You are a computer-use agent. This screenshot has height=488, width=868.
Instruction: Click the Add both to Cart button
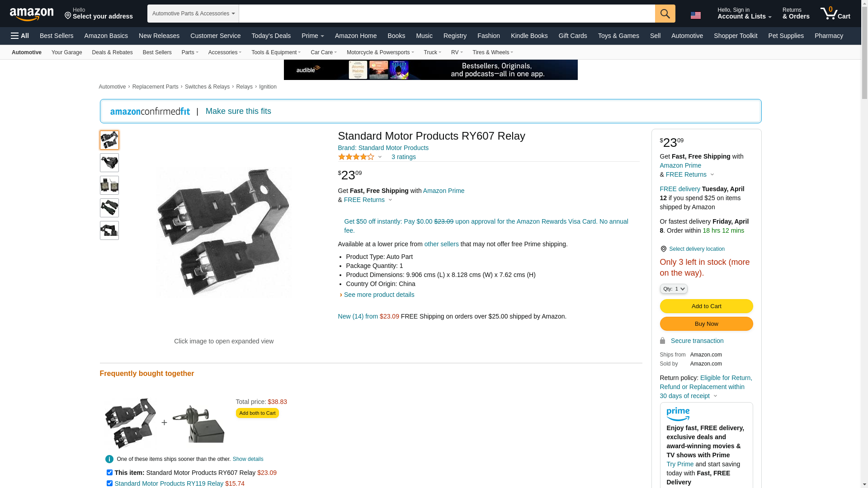(x=257, y=413)
